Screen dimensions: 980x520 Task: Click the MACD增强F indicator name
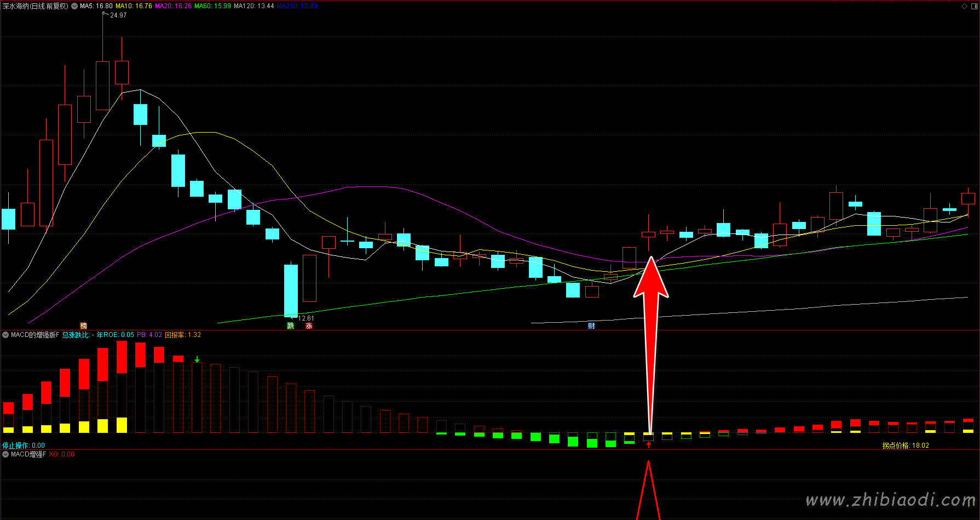coord(28,454)
